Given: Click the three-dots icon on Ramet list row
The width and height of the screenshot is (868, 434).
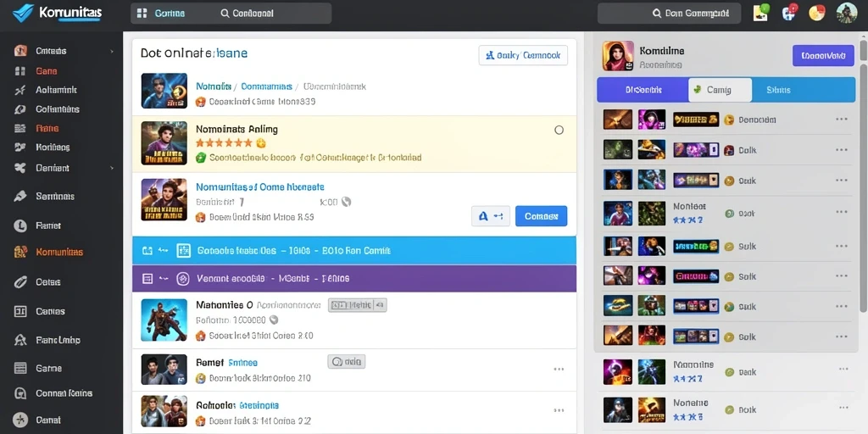Looking at the screenshot, I should click(x=559, y=370).
